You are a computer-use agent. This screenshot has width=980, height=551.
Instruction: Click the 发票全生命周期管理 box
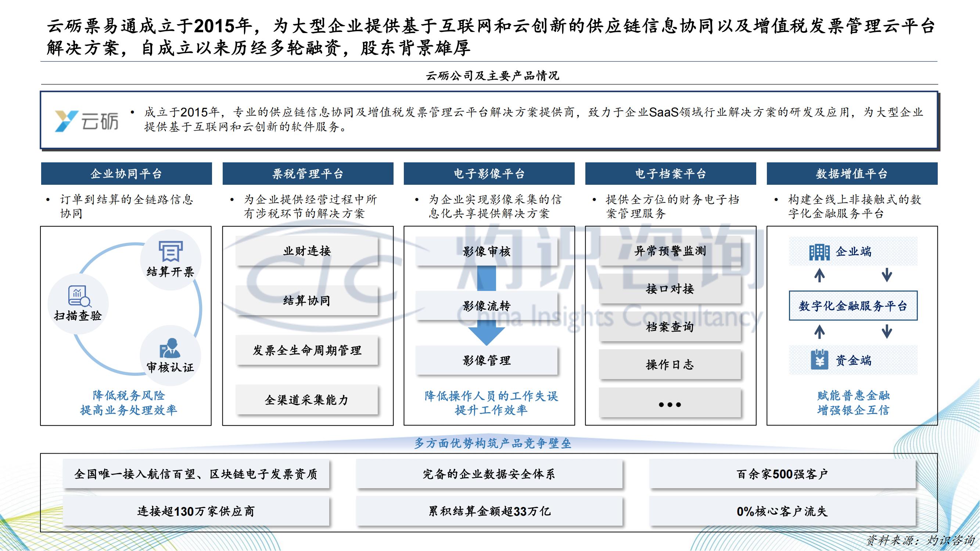306,350
